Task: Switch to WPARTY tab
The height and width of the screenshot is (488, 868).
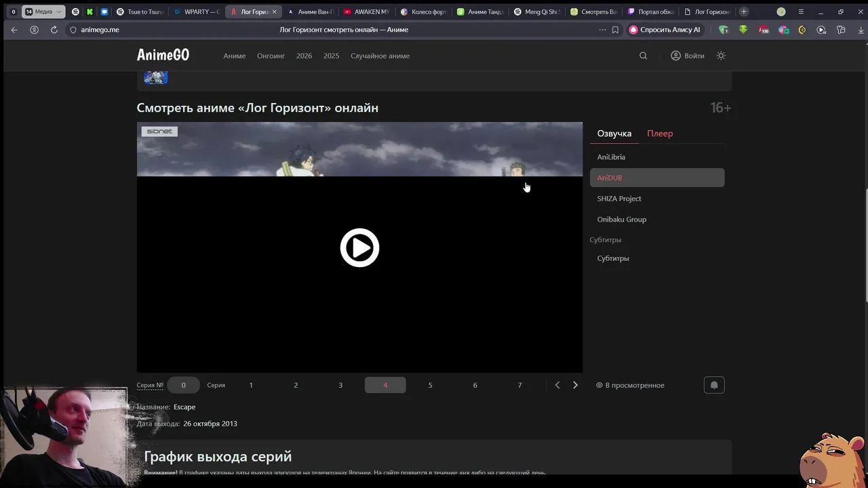Action: [197, 12]
